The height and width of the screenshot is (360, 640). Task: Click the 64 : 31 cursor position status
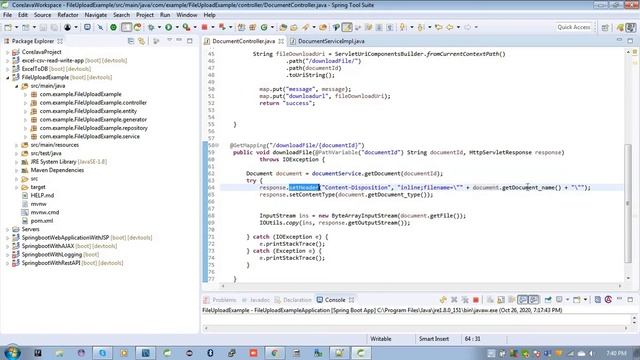[x=472, y=339]
